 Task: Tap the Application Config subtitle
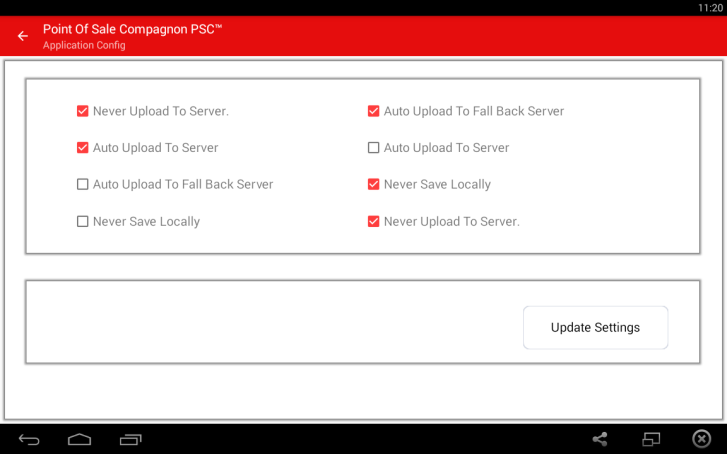tap(84, 45)
